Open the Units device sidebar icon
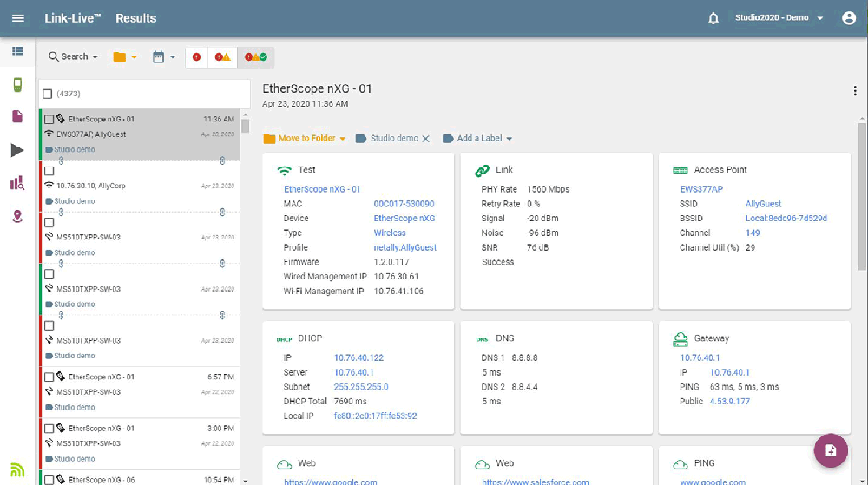 click(x=17, y=85)
